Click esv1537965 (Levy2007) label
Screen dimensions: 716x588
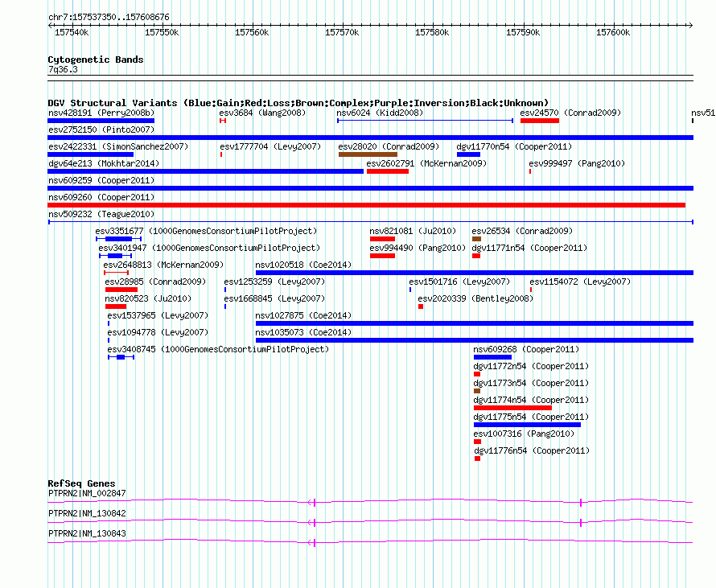[x=158, y=315]
